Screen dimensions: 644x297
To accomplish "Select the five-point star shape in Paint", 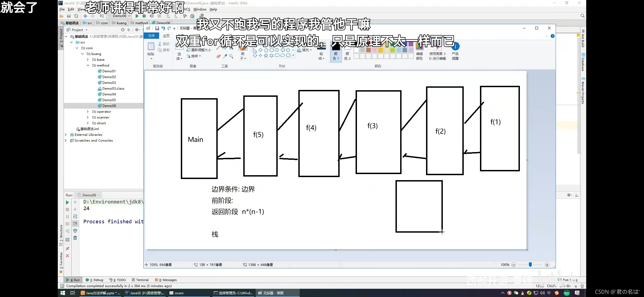I will point(266,55).
